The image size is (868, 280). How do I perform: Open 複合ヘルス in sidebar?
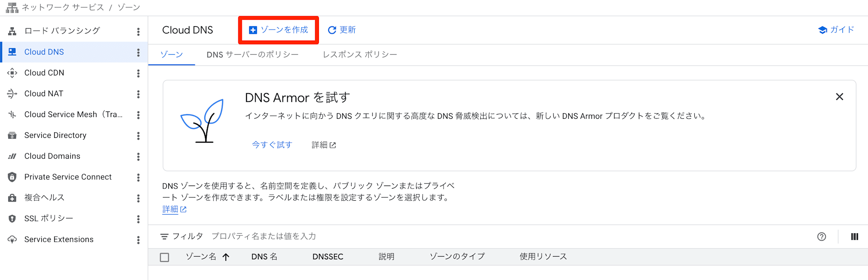coord(44,198)
